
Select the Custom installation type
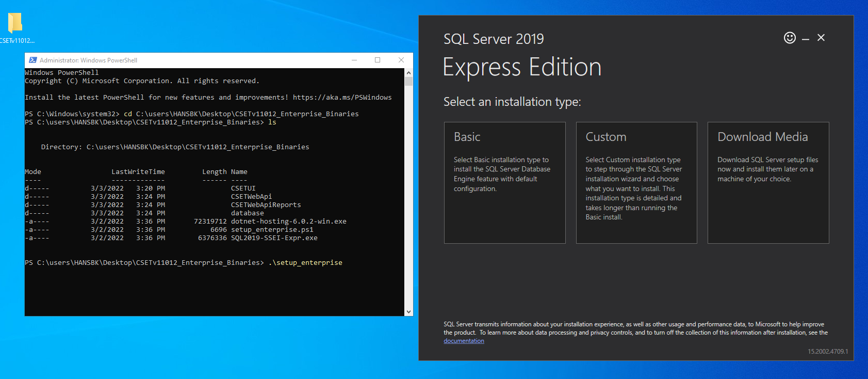pos(636,183)
